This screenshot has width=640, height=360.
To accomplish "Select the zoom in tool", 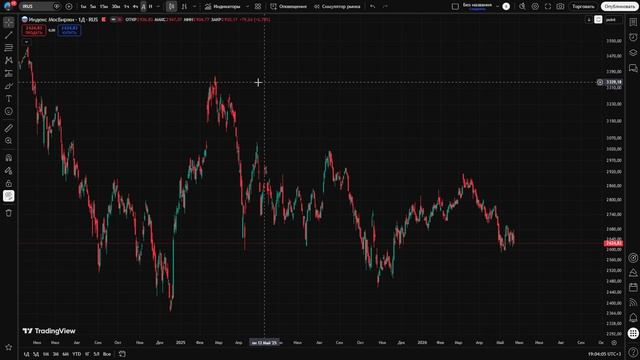I will (x=9, y=141).
